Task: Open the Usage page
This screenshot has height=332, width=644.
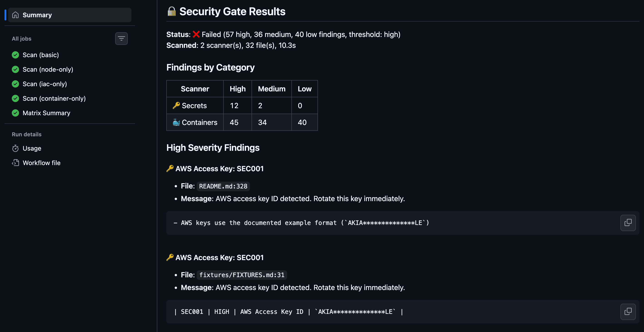Action: click(32, 148)
